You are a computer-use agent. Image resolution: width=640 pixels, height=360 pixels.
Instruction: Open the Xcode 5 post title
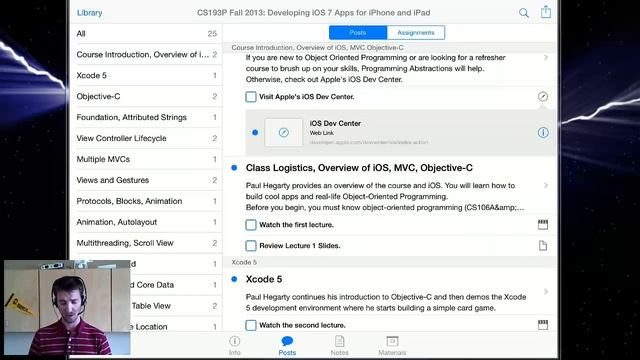[264, 279]
